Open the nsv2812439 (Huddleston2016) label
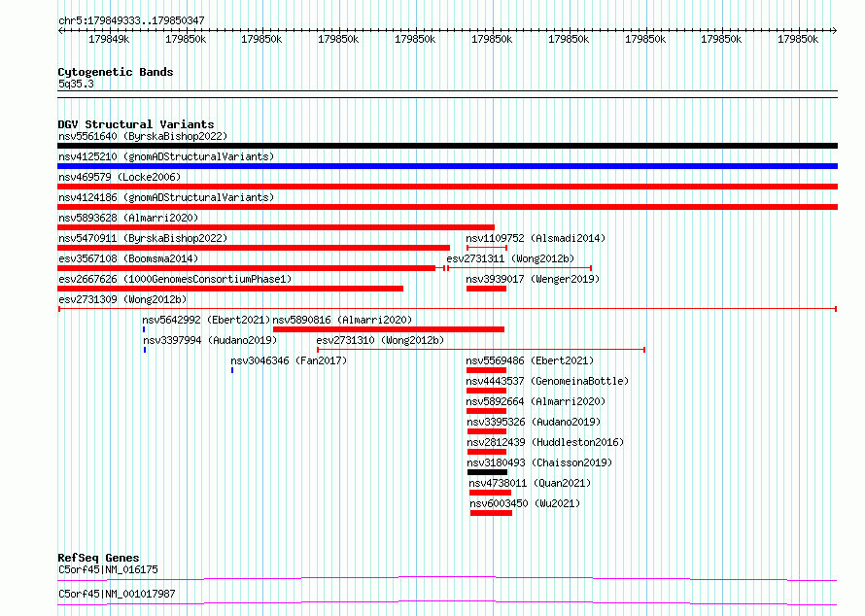The image size is (865, 616). (545, 442)
